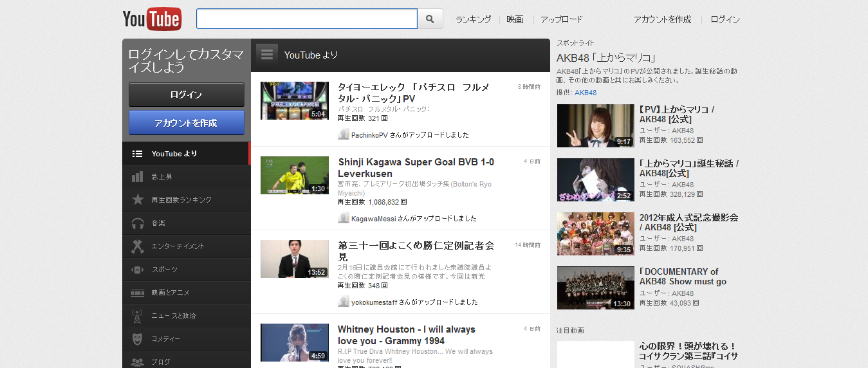The height and width of the screenshot is (368, 868).
Task: Click the magnifier search button
Action: [x=430, y=19]
